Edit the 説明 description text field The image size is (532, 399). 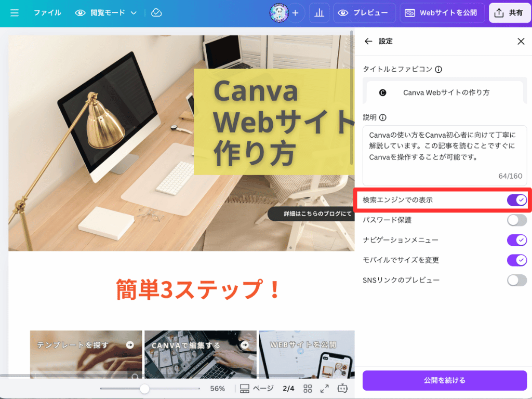[x=445, y=155]
